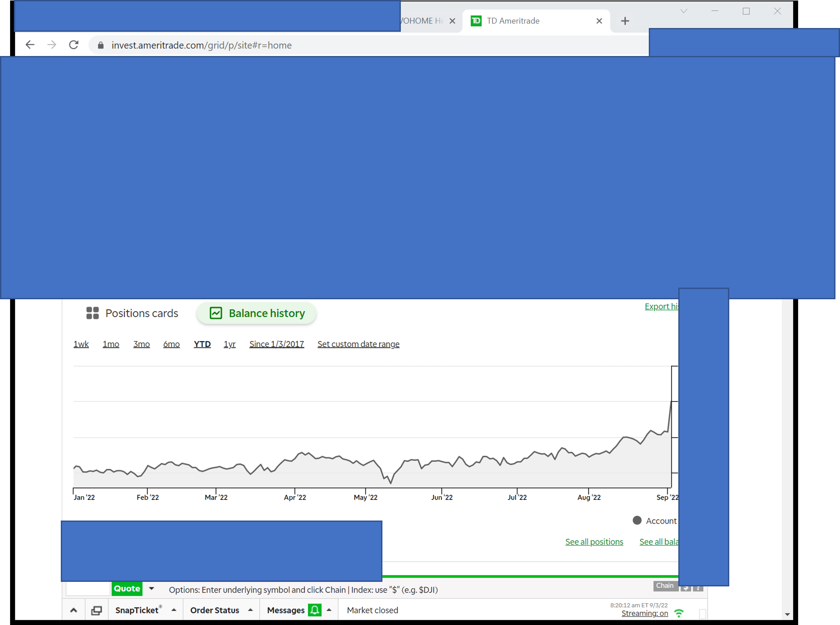840x625 pixels.
Task: Toggle the Account series legend dot
Action: click(637, 520)
